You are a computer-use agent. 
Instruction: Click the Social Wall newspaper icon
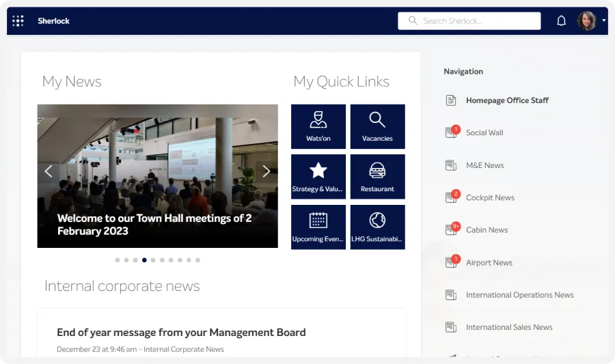(x=451, y=132)
